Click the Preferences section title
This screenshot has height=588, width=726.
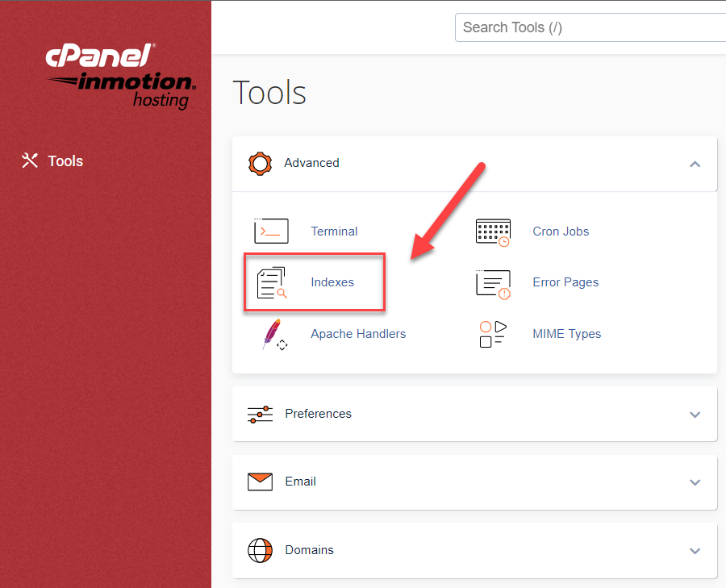click(318, 414)
